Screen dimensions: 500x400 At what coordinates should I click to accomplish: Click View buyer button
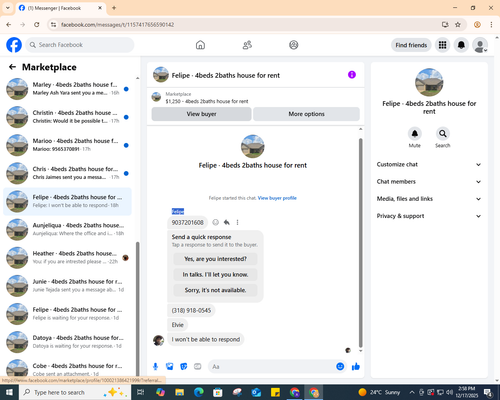tap(201, 114)
